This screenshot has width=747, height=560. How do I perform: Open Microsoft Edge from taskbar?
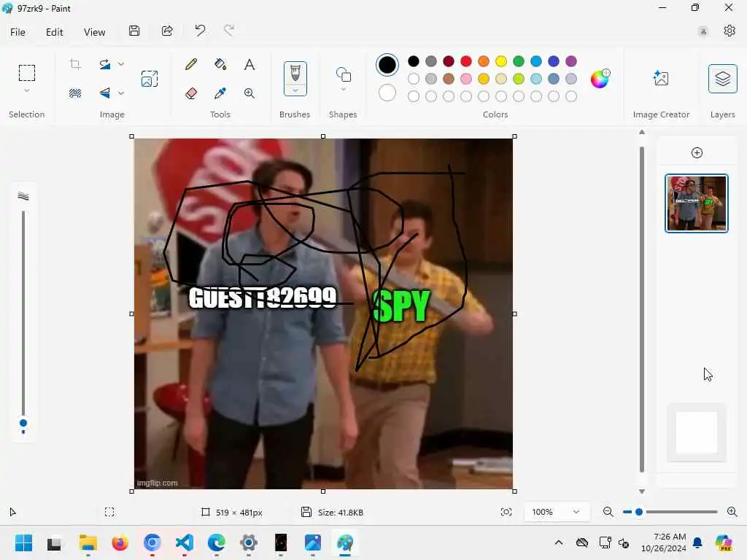(x=216, y=542)
